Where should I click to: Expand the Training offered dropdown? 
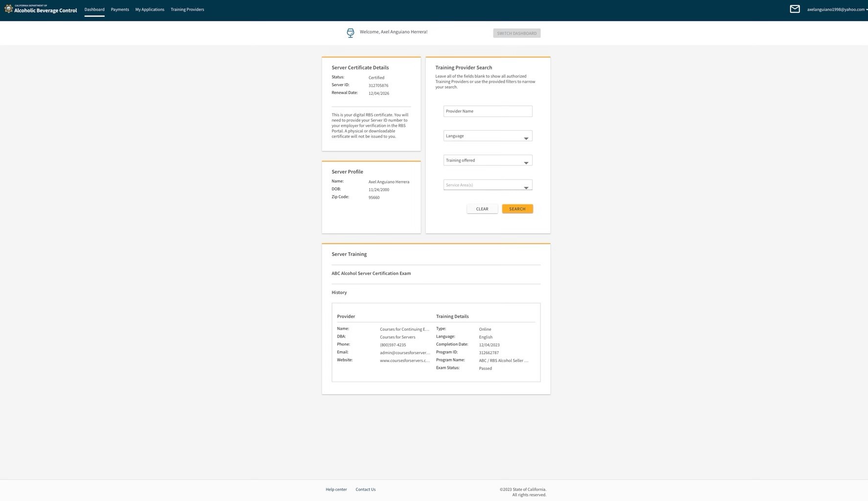(487, 160)
